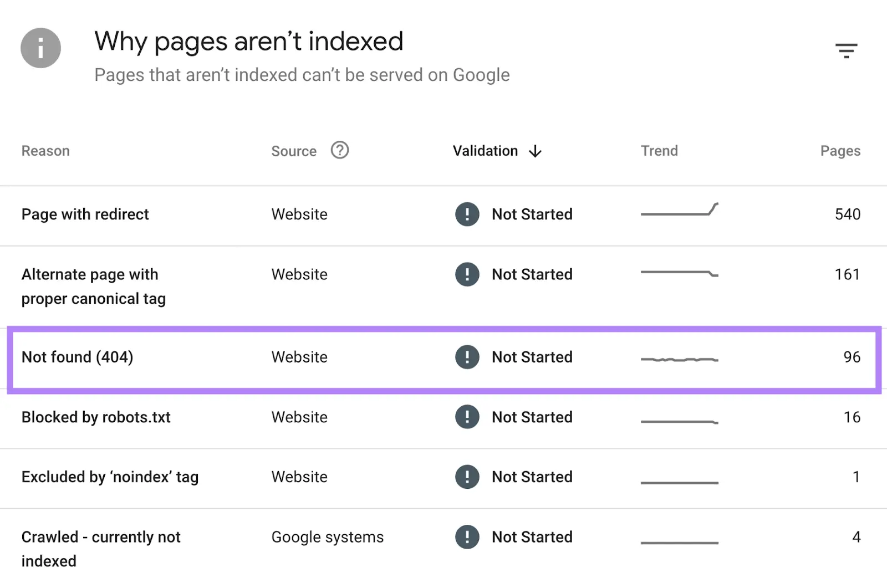Click the trend sparkline for Page with redirect
Viewport: 887px width, 588px height.
680,211
